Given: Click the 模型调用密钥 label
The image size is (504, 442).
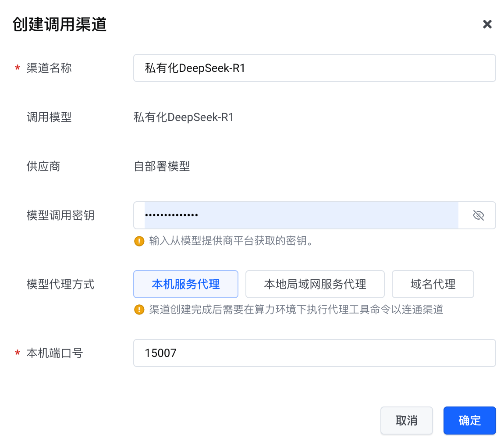Looking at the screenshot, I should point(60,215).
